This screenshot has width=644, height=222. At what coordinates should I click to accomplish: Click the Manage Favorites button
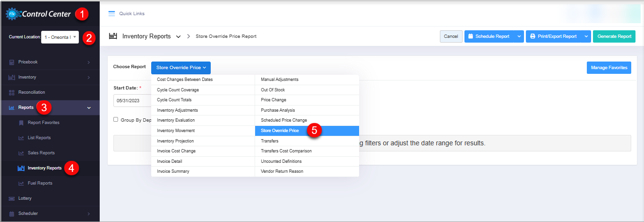[609, 68]
